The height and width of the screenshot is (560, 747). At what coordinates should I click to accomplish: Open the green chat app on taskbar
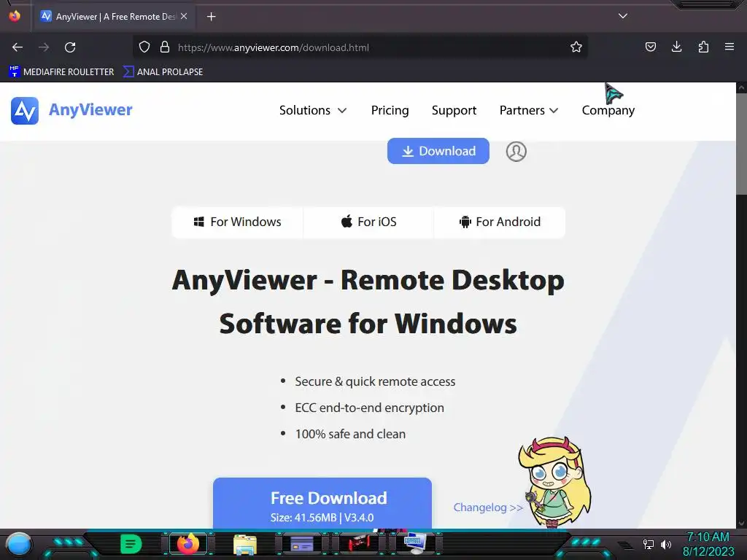click(x=131, y=544)
